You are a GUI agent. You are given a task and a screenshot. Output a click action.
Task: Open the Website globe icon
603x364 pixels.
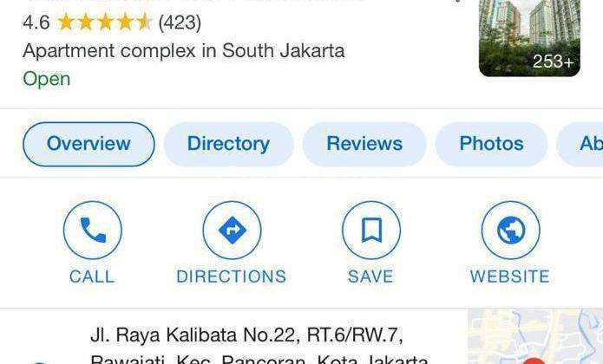click(x=511, y=231)
